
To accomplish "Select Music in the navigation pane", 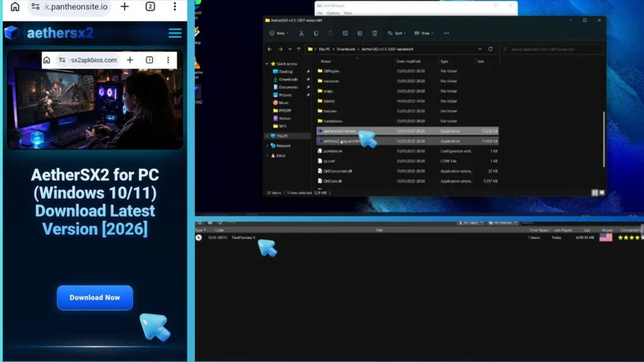I will (x=284, y=102).
